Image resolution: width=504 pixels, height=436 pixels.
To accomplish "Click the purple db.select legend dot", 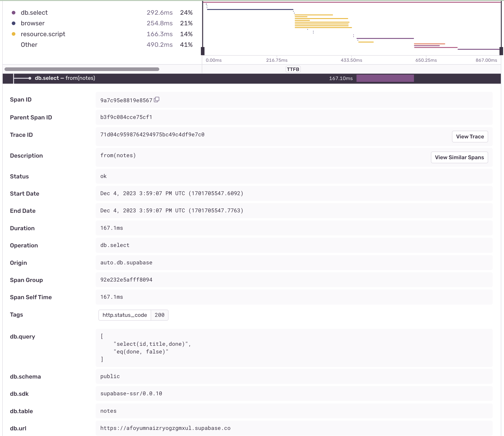I will pyautogui.click(x=14, y=13).
